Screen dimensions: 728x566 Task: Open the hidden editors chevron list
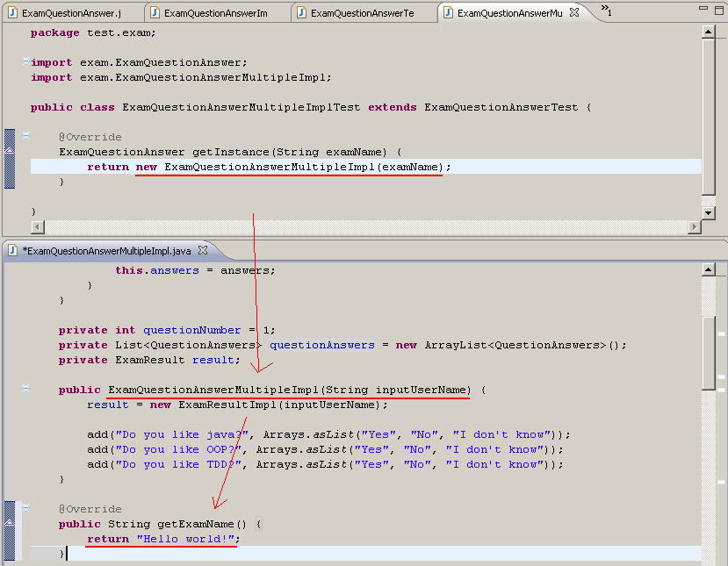(604, 11)
